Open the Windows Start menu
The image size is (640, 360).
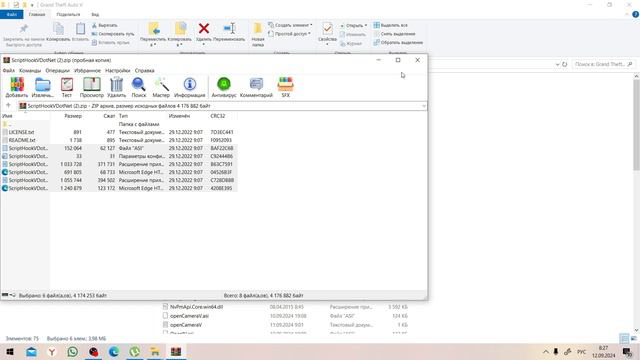coord(10,351)
